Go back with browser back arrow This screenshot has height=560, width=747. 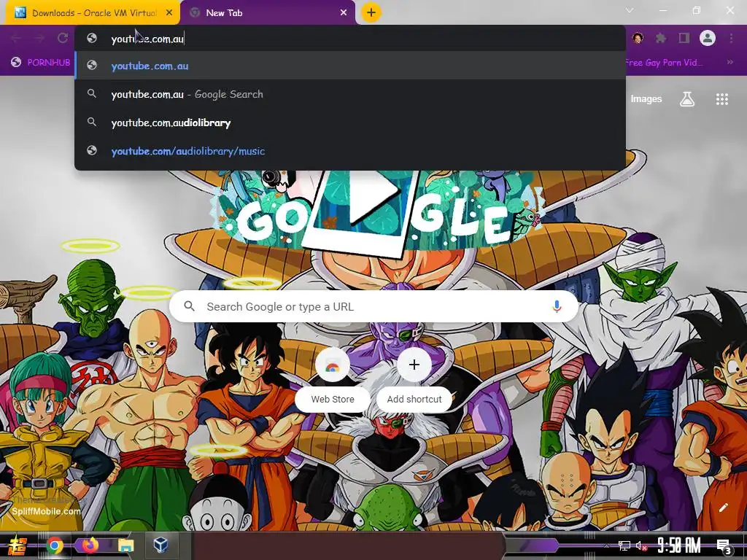pyautogui.click(x=16, y=38)
